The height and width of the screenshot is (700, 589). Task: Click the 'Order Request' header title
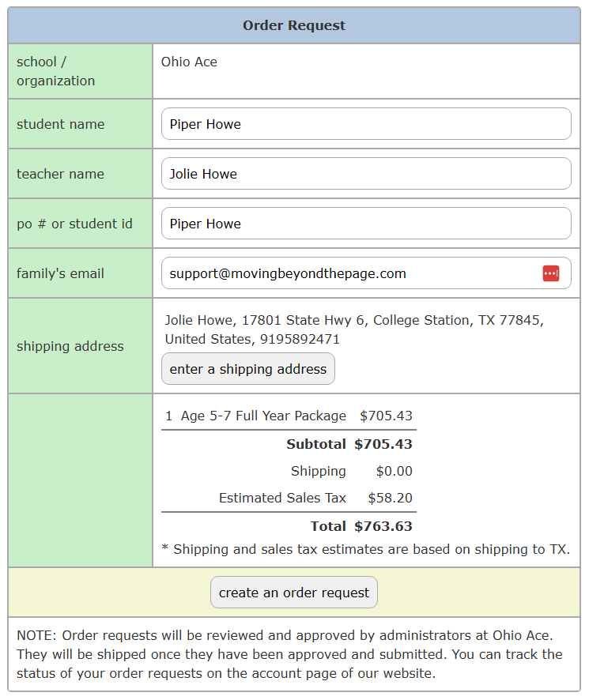coord(294,25)
